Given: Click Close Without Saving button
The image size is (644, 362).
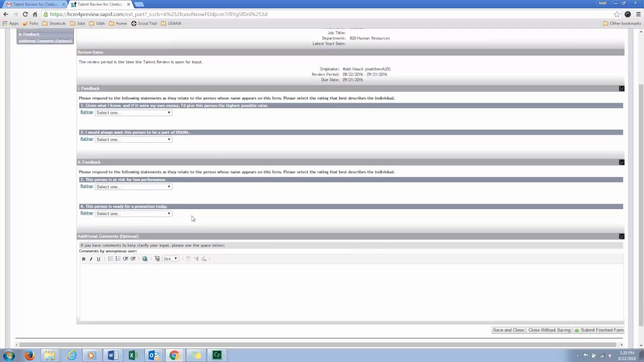Looking at the screenshot, I should pyautogui.click(x=549, y=330).
